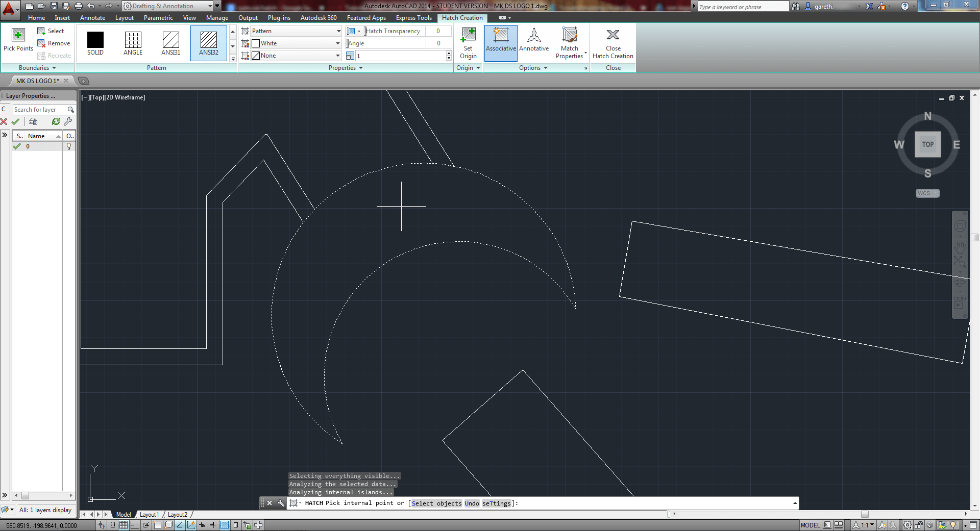
Task: Refresh the layer list
Action: pyautogui.click(x=56, y=121)
